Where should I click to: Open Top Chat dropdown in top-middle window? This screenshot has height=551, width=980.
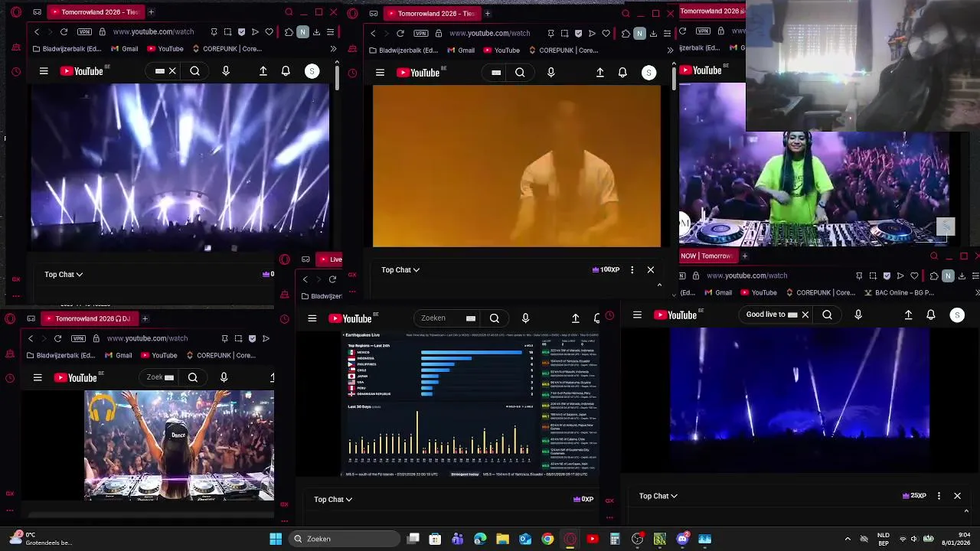pyautogui.click(x=400, y=270)
